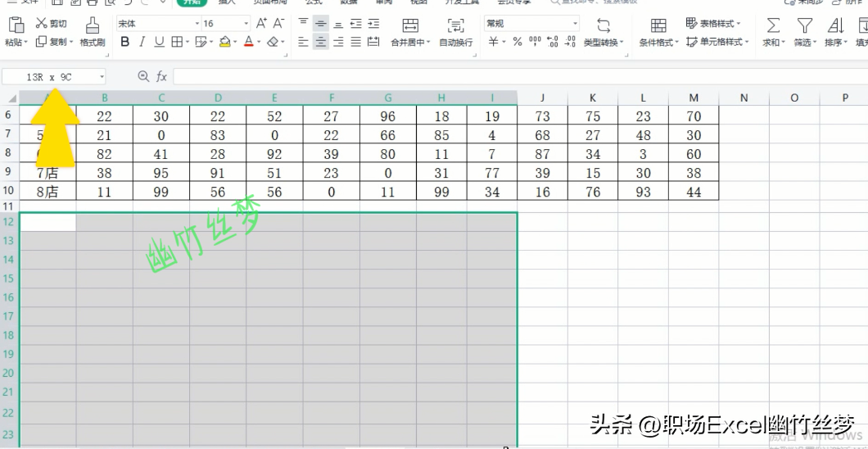Image resolution: width=868 pixels, height=449 pixels.
Task: Click the decrease decimal places icon
Action: pyautogui.click(x=570, y=42)
